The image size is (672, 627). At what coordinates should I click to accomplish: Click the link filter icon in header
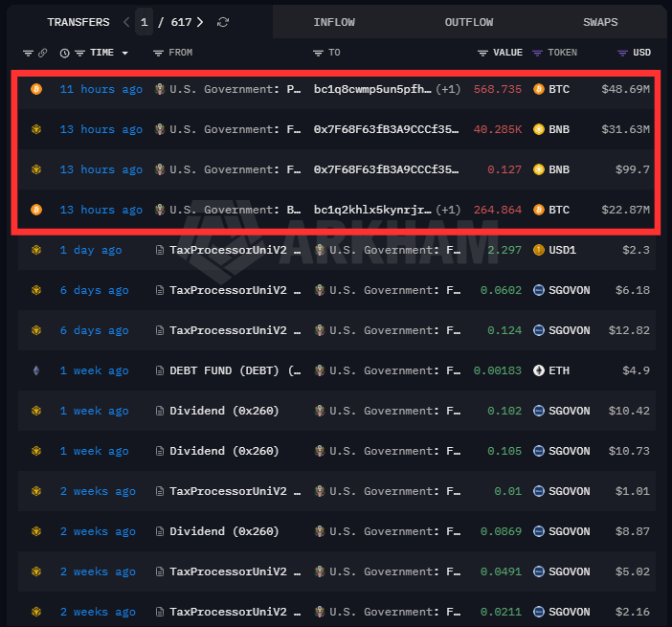click(42, 53)
